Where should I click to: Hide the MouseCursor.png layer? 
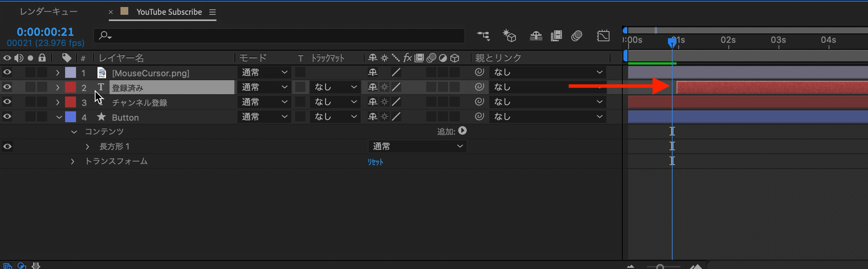[7, 72]
